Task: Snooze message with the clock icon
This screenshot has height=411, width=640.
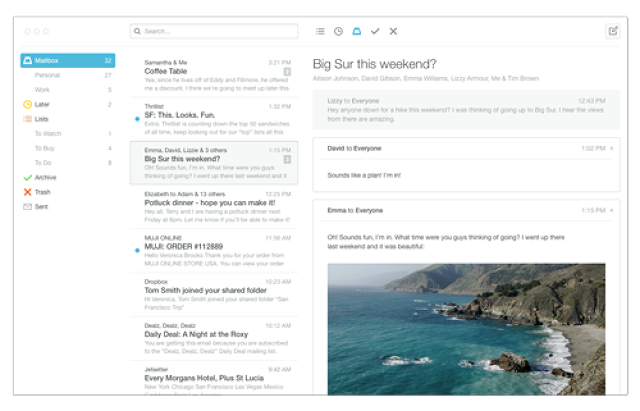Action: tap(338, 31)
